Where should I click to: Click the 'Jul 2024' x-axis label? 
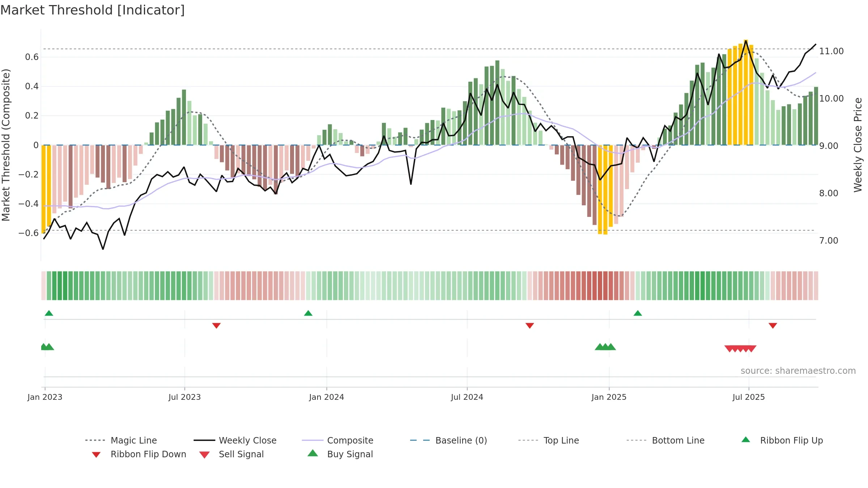467,397
